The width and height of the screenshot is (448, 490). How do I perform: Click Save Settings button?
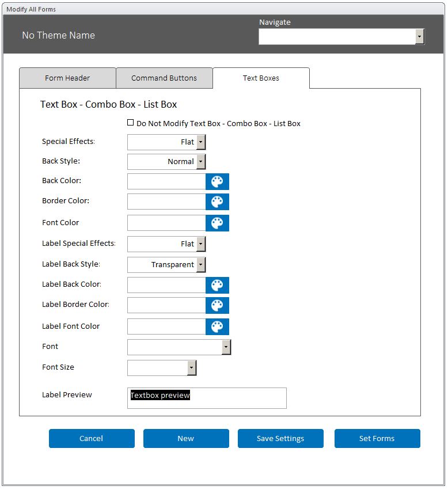pyautogui.click(x=280, y=438)
